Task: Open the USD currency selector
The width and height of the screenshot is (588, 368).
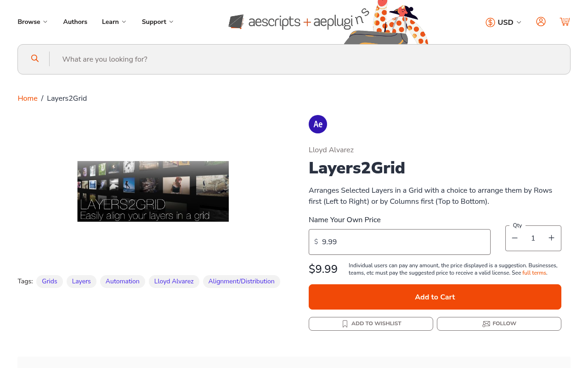Action: [505, 22]
